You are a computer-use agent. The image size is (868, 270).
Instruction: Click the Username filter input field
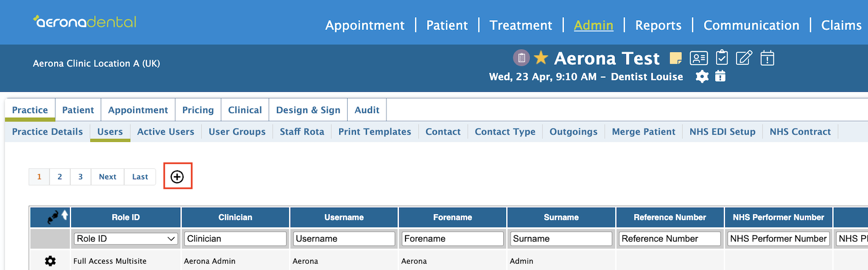coord(344,239)
